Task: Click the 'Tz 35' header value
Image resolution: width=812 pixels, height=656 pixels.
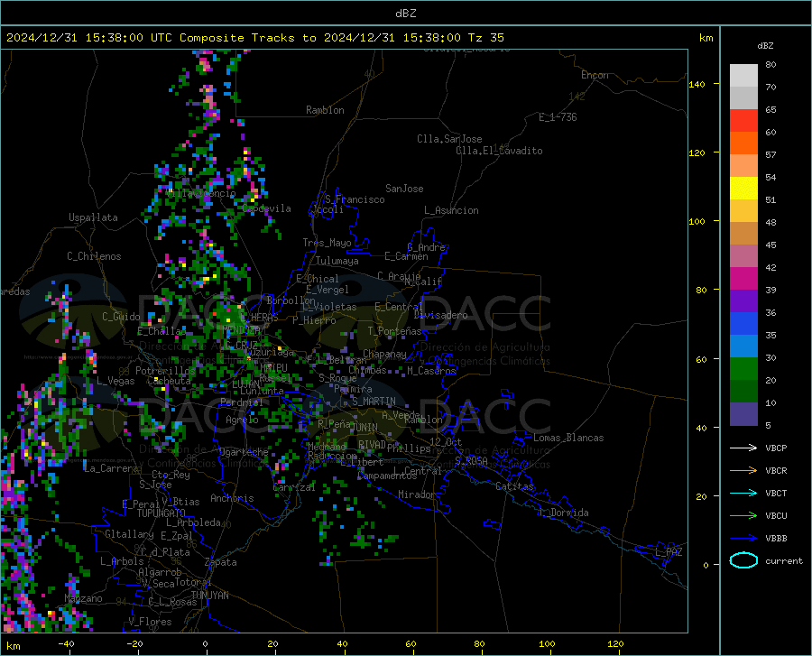Action: click(x=486, y=38)
